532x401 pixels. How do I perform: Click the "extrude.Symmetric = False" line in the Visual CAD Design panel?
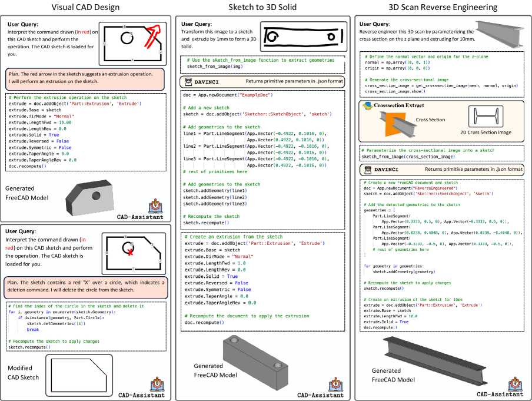(40, 147)
